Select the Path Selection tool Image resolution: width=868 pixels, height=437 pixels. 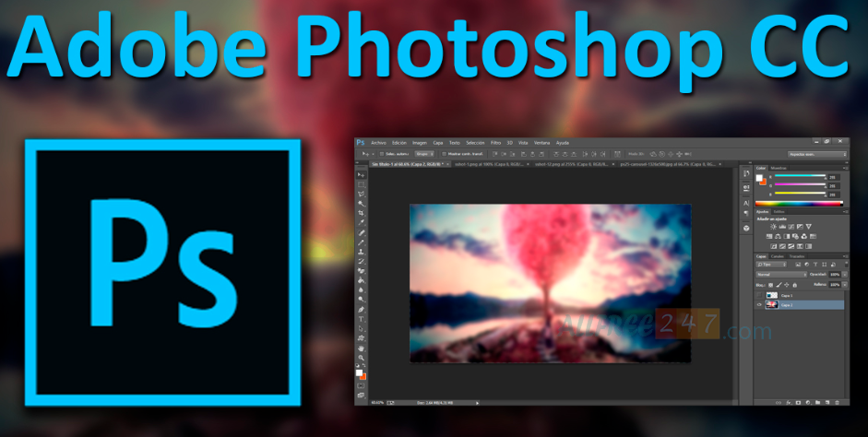pos(362,328)
